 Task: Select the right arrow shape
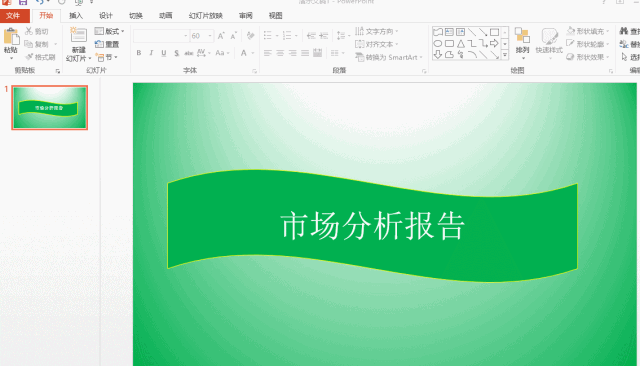click(x=494, y=43)
